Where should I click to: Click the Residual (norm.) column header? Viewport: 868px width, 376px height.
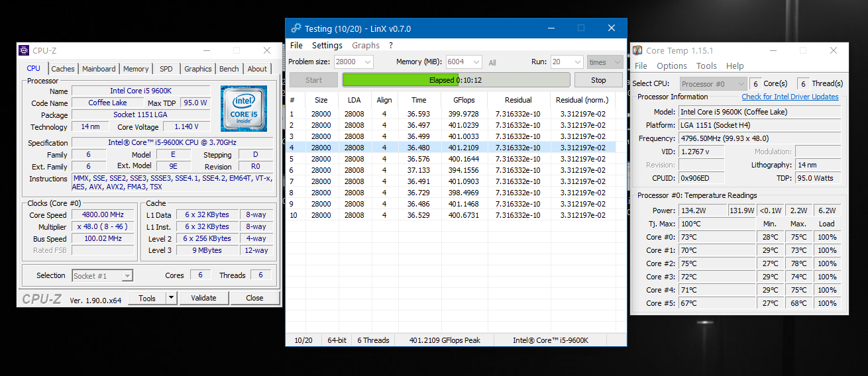[x=582, y=100]
